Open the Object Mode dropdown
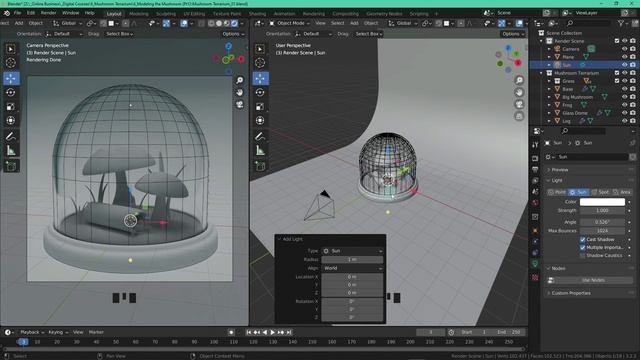This screenshot has height=360, width=640. coord(289,23)
